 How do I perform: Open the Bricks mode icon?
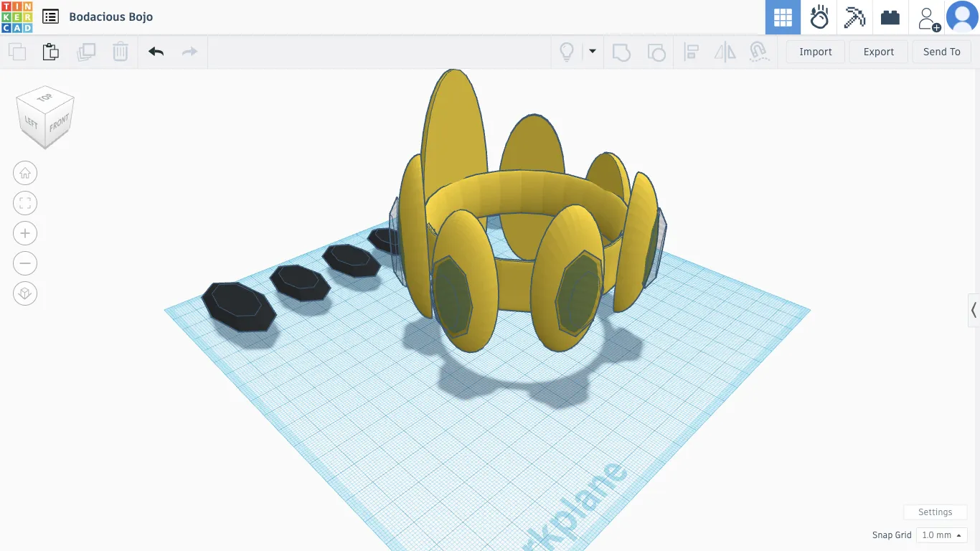(x=890, y=17)
